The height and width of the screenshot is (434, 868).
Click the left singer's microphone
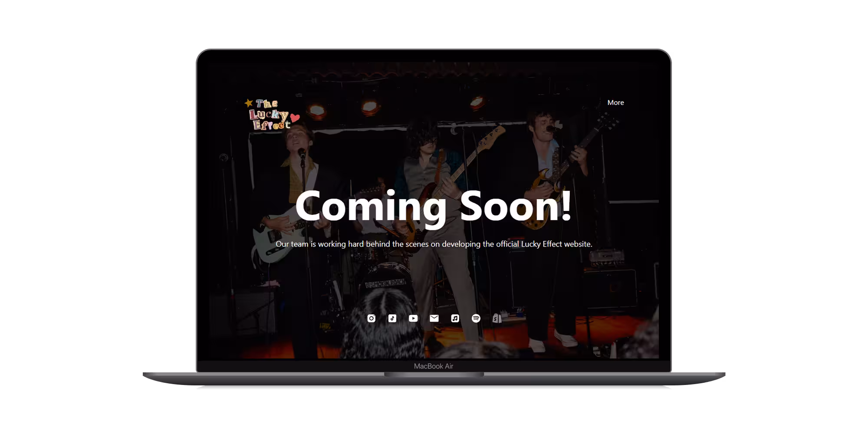[x=301, y=153]
